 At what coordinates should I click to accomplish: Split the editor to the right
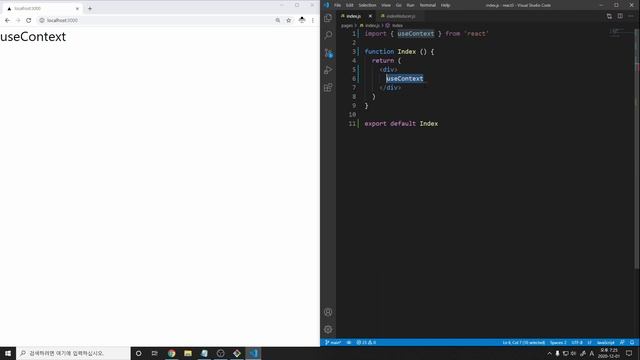[x=620, y=16]
